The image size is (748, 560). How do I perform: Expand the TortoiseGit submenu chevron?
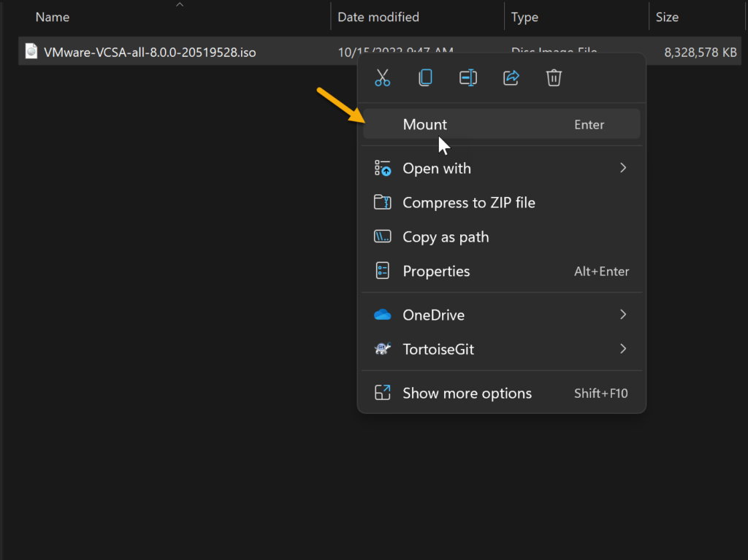coord(623,349)
